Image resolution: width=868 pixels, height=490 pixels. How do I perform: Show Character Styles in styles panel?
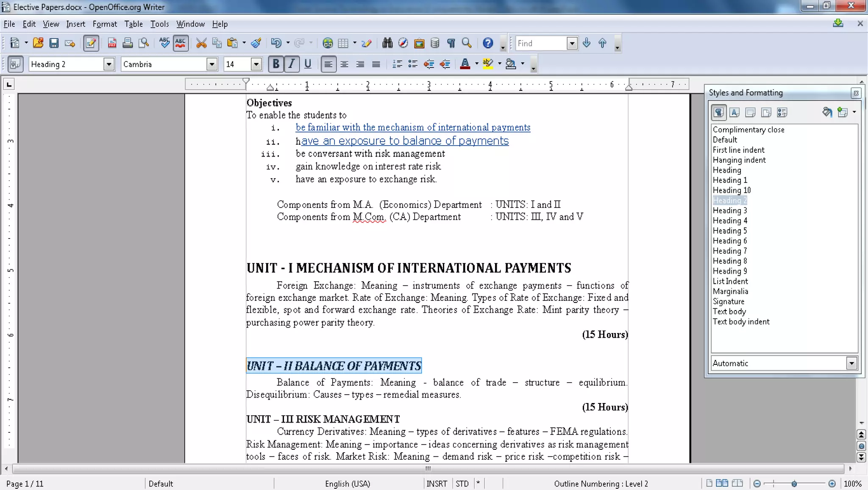pos(734,112)
